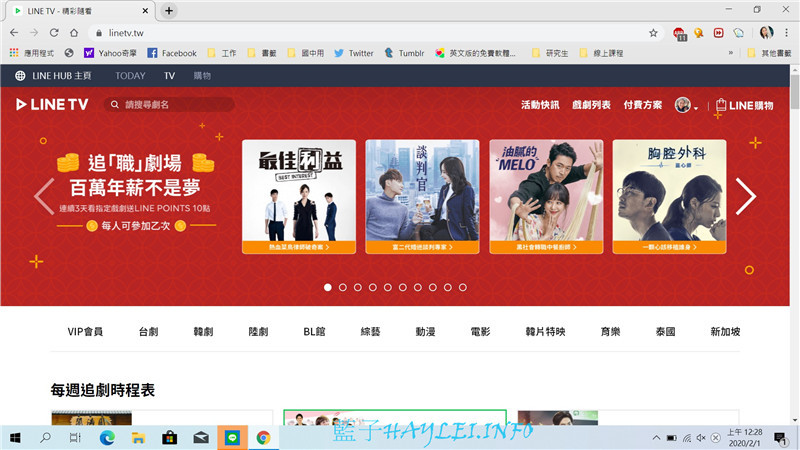Screen dimensions: 800x450
Task: Click the search magnifier icon
Action: point(115,105)
